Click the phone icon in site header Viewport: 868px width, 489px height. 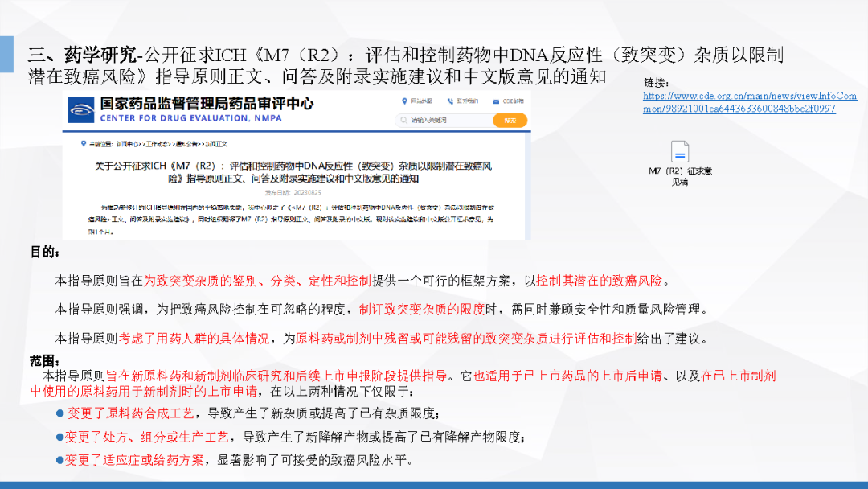pos(449,101)
